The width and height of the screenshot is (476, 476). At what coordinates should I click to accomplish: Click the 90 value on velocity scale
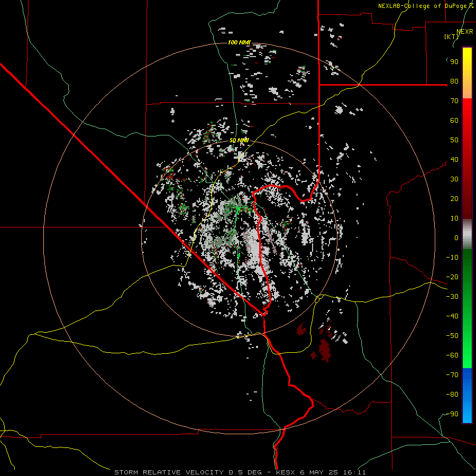coord(454,62)
